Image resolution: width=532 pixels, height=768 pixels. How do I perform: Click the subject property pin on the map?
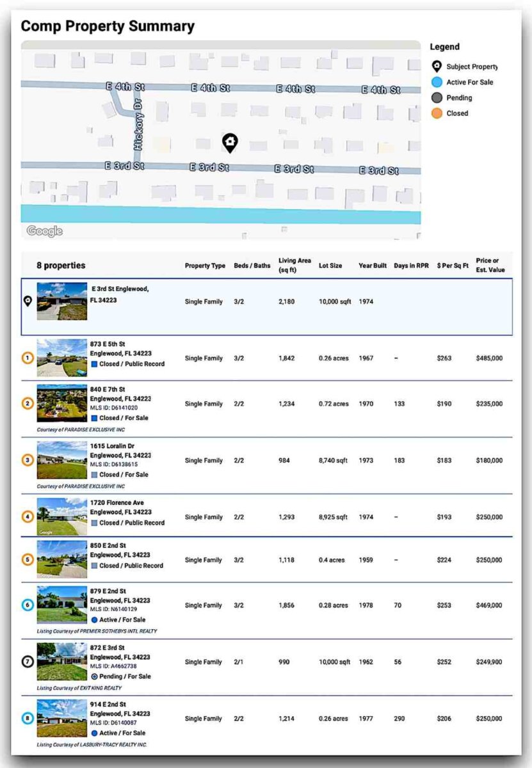pyautogui.click(x=230, y=143)
